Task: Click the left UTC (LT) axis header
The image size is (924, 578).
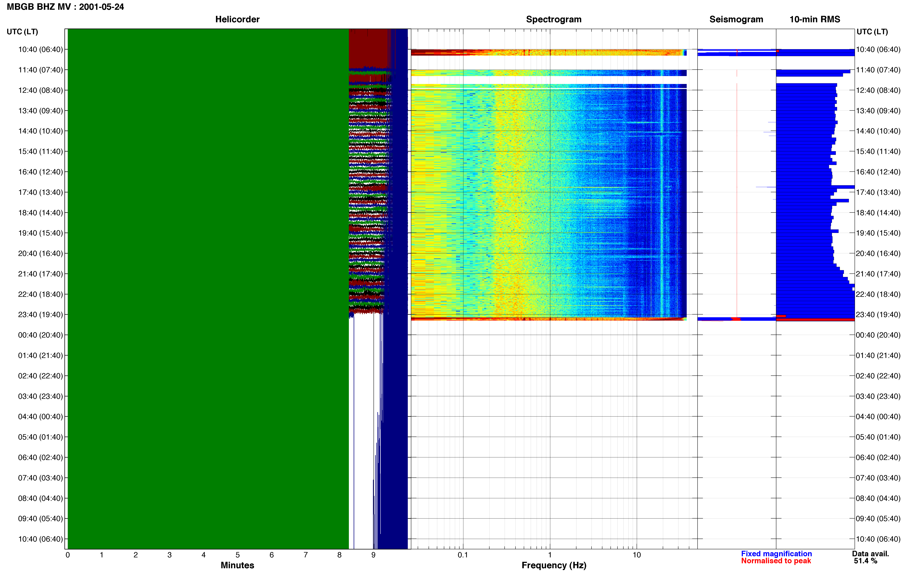Action: (22, 31)
